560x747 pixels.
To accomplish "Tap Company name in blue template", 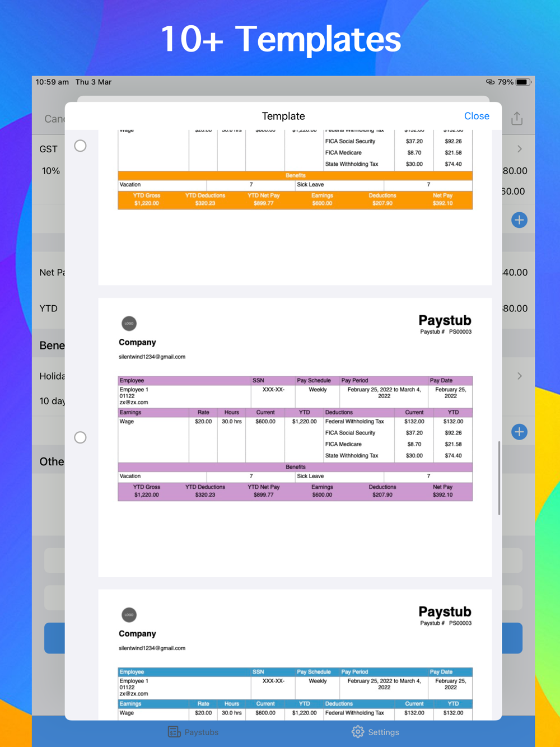I will pyautogui.click(x=137, y=634).
